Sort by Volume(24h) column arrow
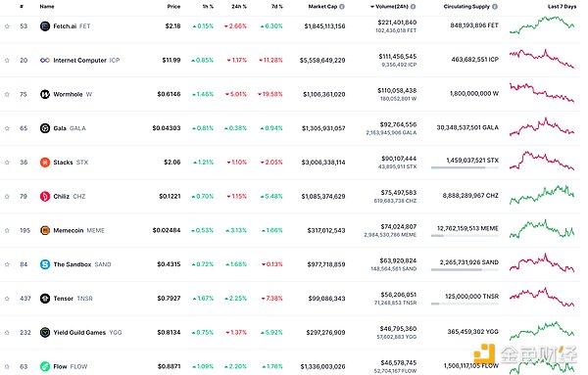 coord(372,7)
